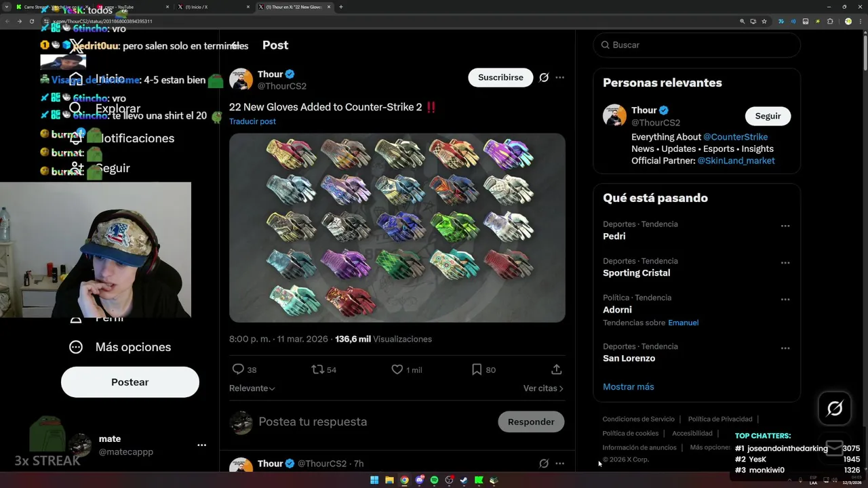Viewport: 868px width, 488px height.
Task: Open Spotify from the taskbar
Action: (x=434, y=481)
